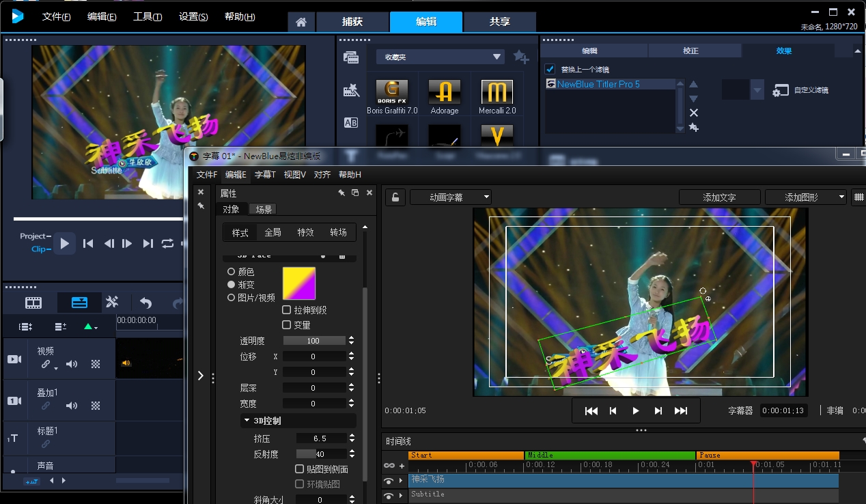
Task: Select 颜色 fill radio button
Action: tap(231, 272)
